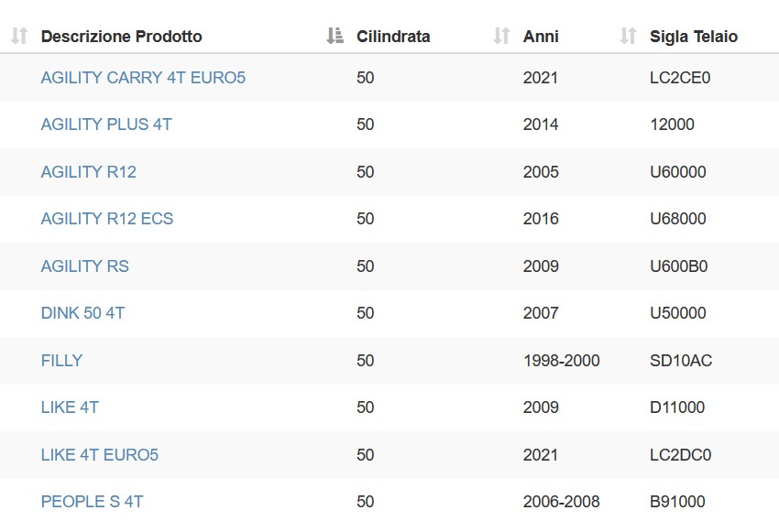The width and height of the screenshot is (779, 532).
Task: Click the Anni column header text
Action: tap(541, 37)
